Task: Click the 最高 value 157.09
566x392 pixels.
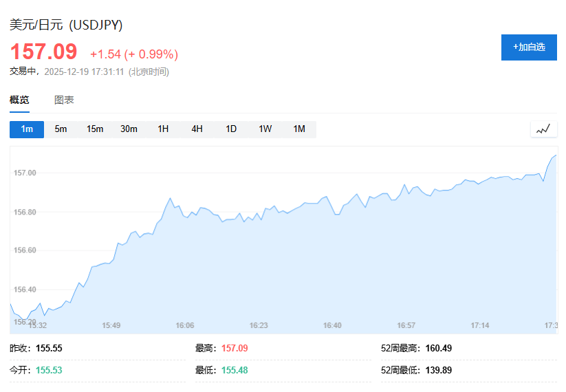Action: [x=235, y=348]
